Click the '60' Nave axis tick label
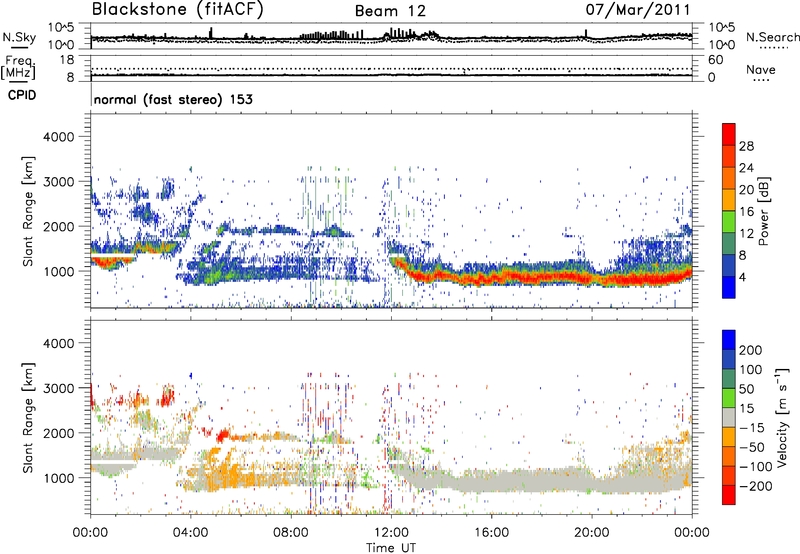This screenshot has height=554, width=800. click(715, 60)
